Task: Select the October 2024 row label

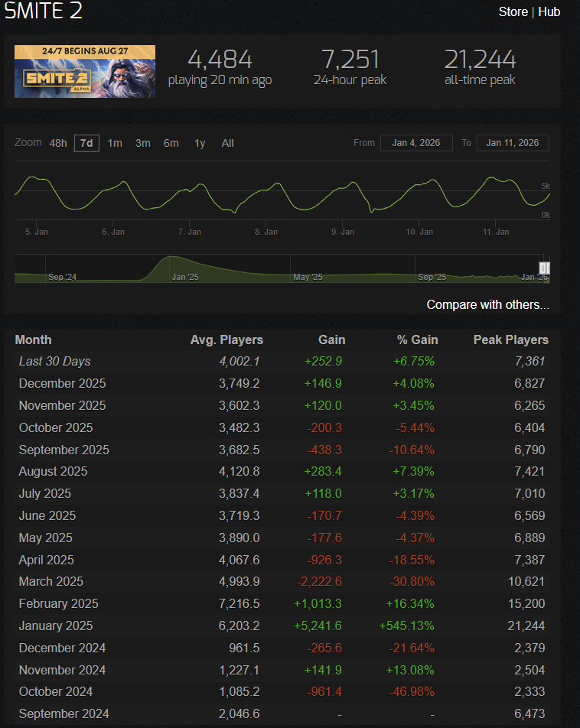Action: 56,691
